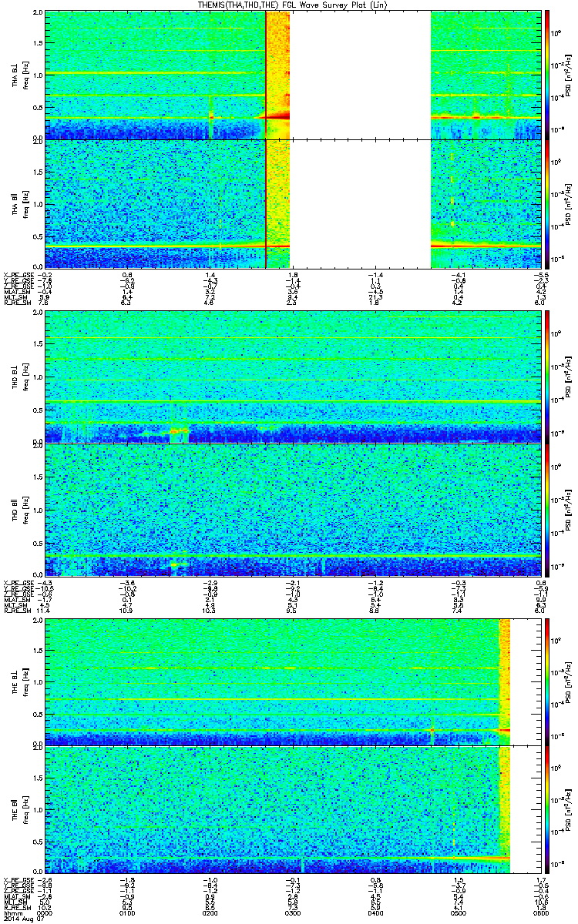Select the THE B⊥ spectrogram panel
This screenshot has width=578, height=924.
291,681
